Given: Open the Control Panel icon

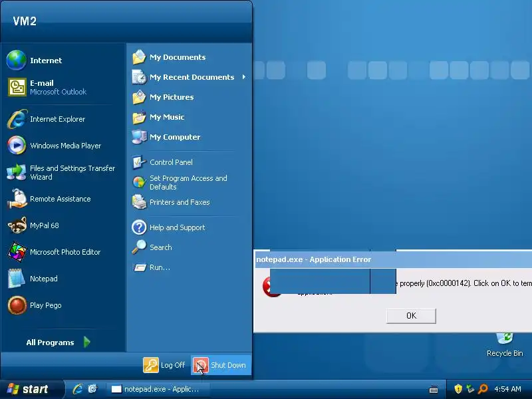Looking at the screenshot, I should click(139, 162).
